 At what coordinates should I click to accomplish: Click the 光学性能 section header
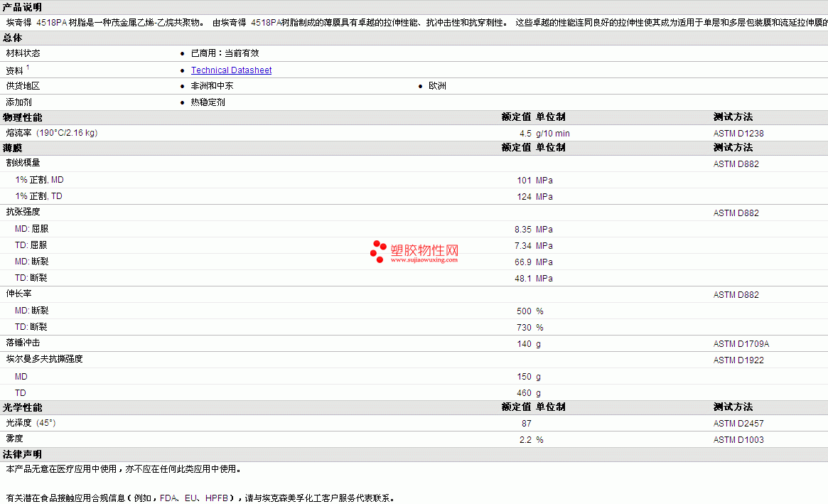(22, 407)
